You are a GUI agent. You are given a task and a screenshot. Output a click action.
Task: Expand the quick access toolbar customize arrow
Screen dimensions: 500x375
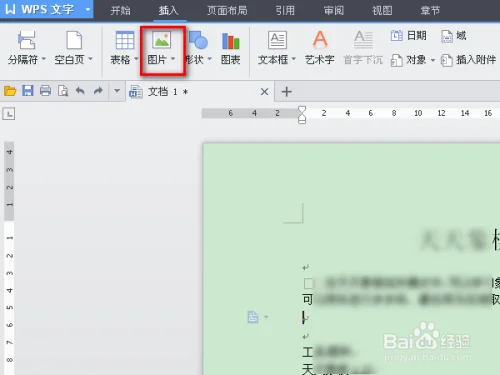coord(117,90)
